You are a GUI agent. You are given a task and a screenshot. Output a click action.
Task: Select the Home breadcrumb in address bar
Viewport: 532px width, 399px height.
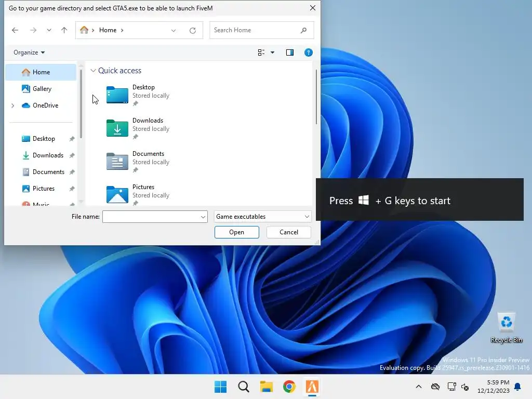click(x=108, y=30)
